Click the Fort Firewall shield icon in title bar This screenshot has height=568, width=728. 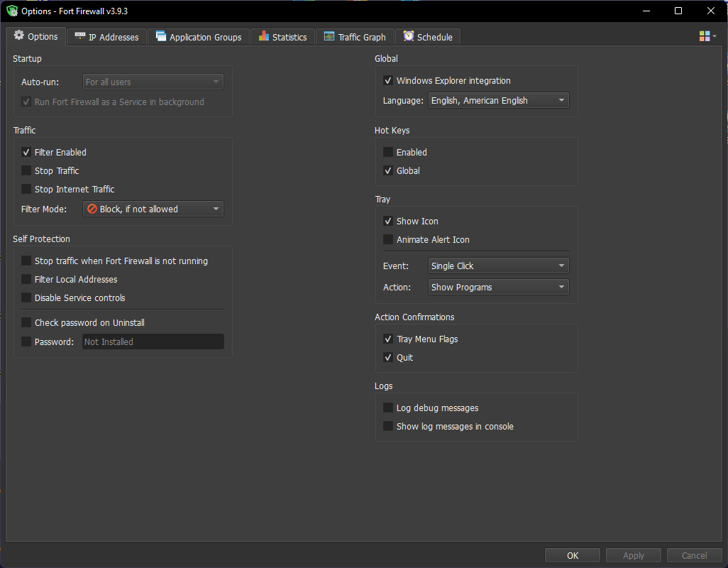12,11
